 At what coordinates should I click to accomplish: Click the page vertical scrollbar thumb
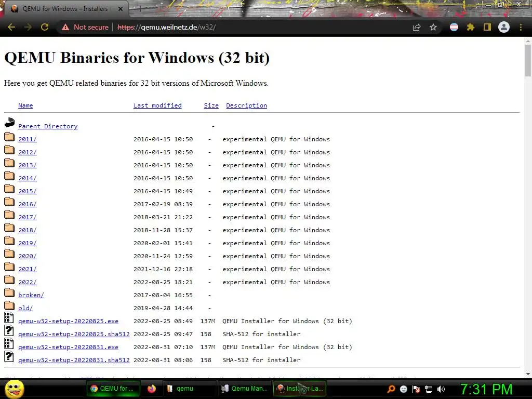coord(528,60)
